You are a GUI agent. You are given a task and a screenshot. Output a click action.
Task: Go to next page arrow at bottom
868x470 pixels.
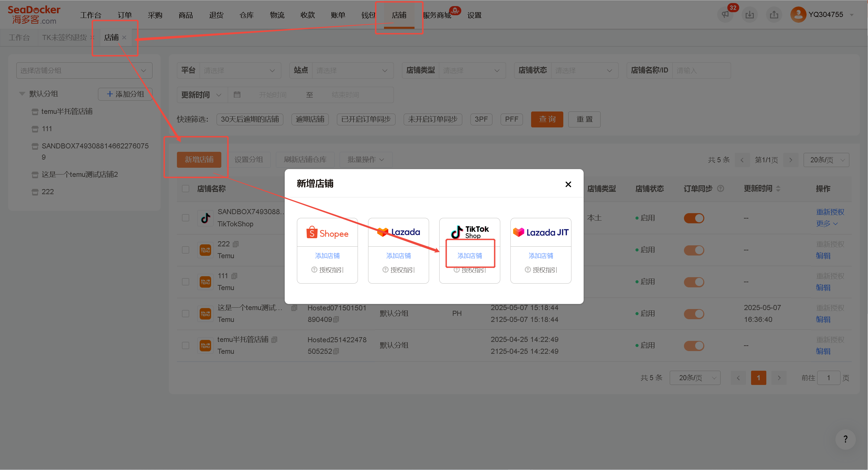[779, 378]
